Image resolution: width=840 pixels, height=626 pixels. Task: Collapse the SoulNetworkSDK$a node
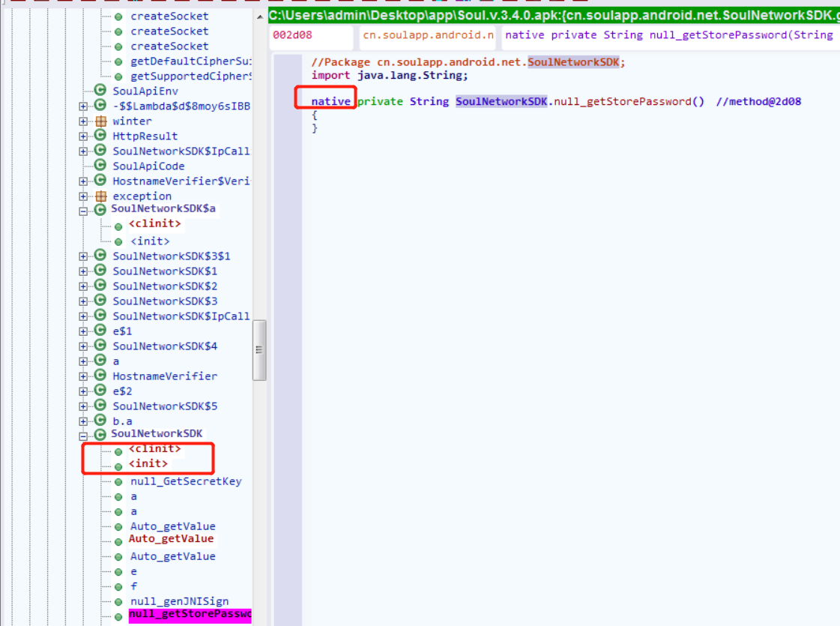tap(83, 211)
